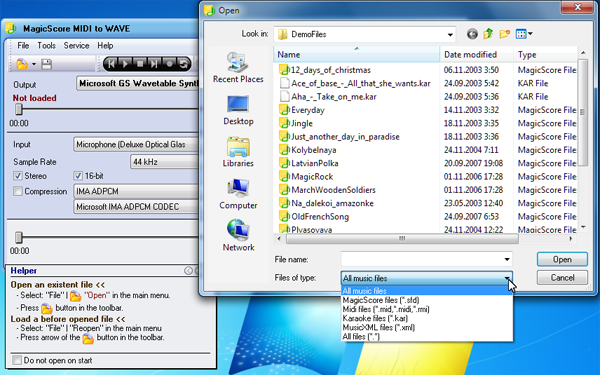Check Do not open on start in Helper
The width and height of the screenshot is (600, 375).
pos(16,360)
